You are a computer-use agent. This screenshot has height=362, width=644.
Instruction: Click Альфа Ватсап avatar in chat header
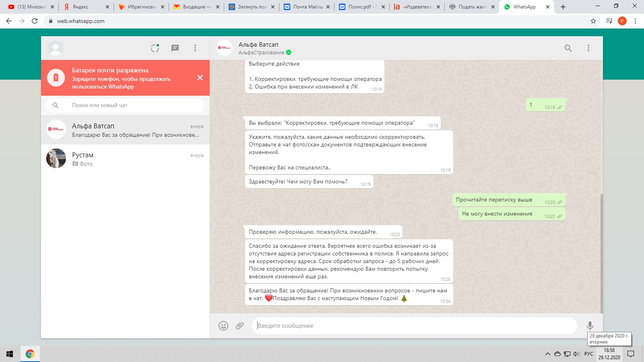pyautogui.click(x=225, y=48)
